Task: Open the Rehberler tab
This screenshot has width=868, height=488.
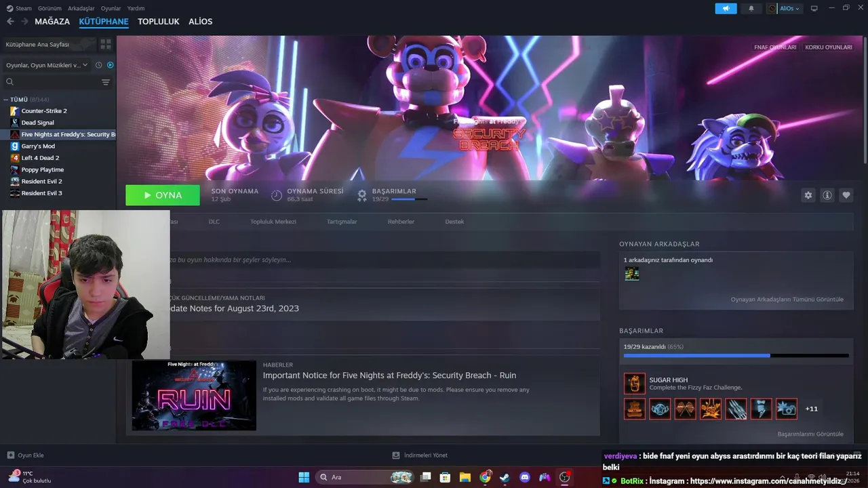Action: point(401,222)
